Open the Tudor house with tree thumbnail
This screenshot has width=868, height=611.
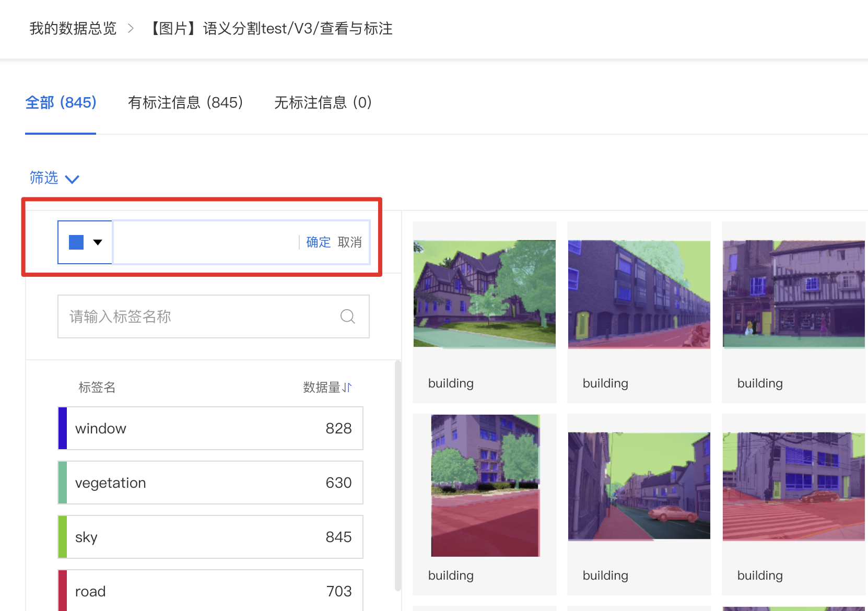pyautogui.click(x=485, y=294)
